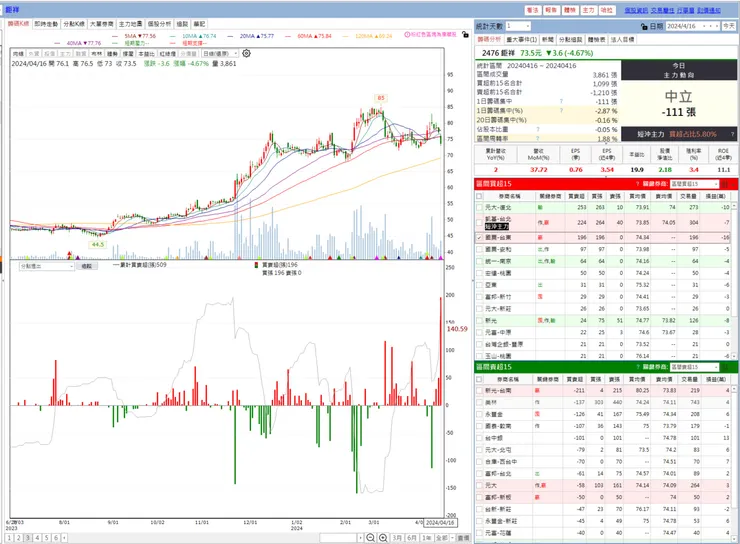This screenshot has width=740, height=544.
Task: Click the help icon beside 佔股本比重
Action: (538, 129)
